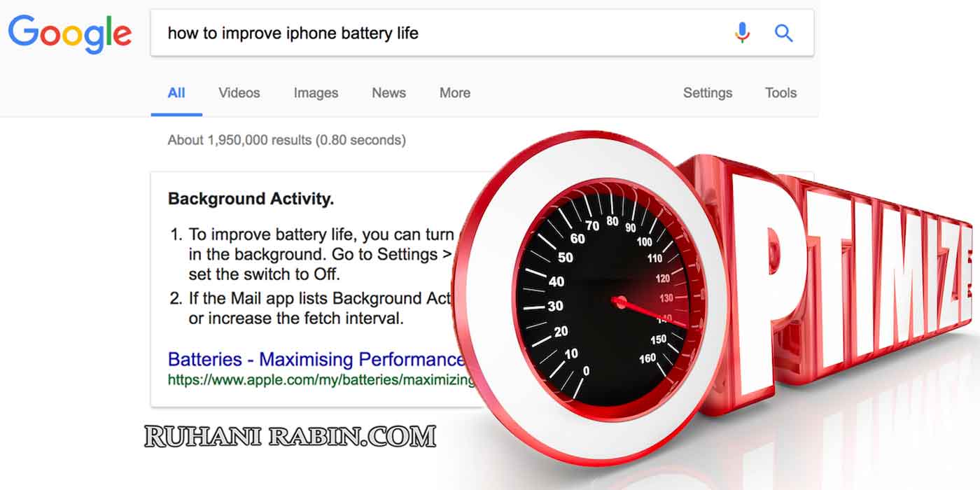Screen dimensions: 980x490
Task: Click the blue magnifier search icon
Action: tap(784, 33)
